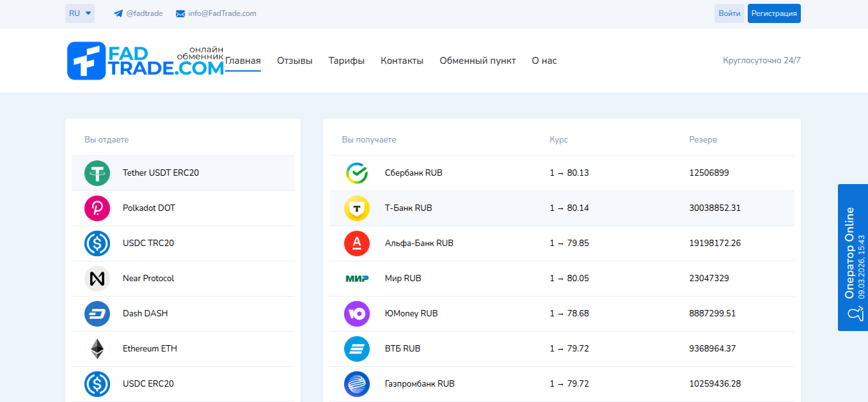Click the Ethereum ETH diamond icon
The height and width of the screenshot is (402, 868).
(x=97, y=348)
